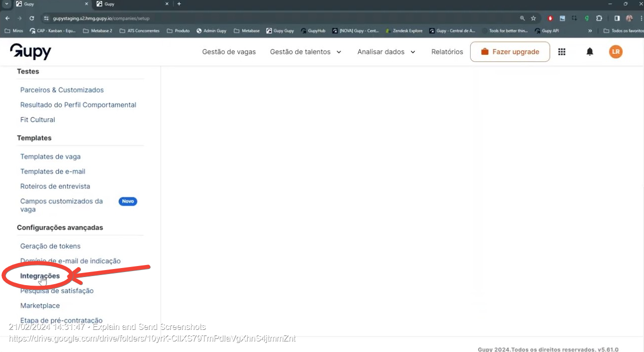Open the Chrome three-dot menu

coord(641,18)
